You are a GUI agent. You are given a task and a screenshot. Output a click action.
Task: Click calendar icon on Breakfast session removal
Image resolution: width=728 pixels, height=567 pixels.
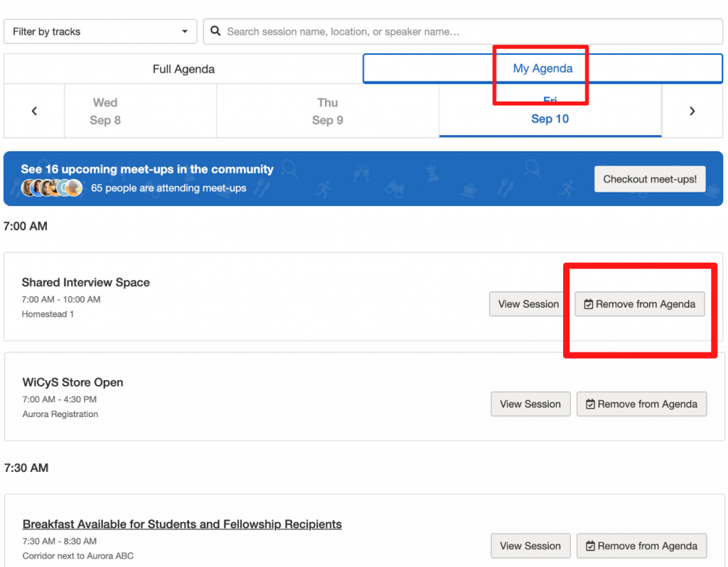tap(590, 546)
